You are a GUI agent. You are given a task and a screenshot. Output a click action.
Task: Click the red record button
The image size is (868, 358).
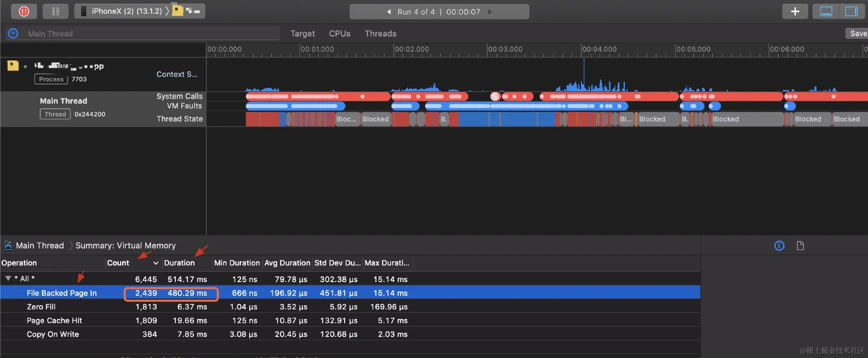point(24,11)
